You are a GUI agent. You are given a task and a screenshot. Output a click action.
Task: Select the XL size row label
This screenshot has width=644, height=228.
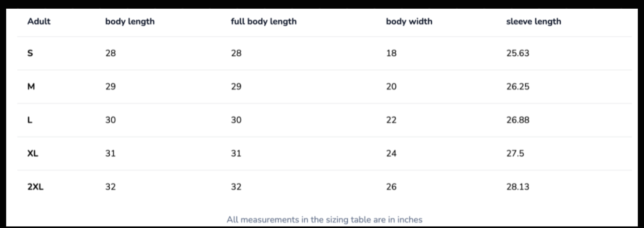(33, 154)
